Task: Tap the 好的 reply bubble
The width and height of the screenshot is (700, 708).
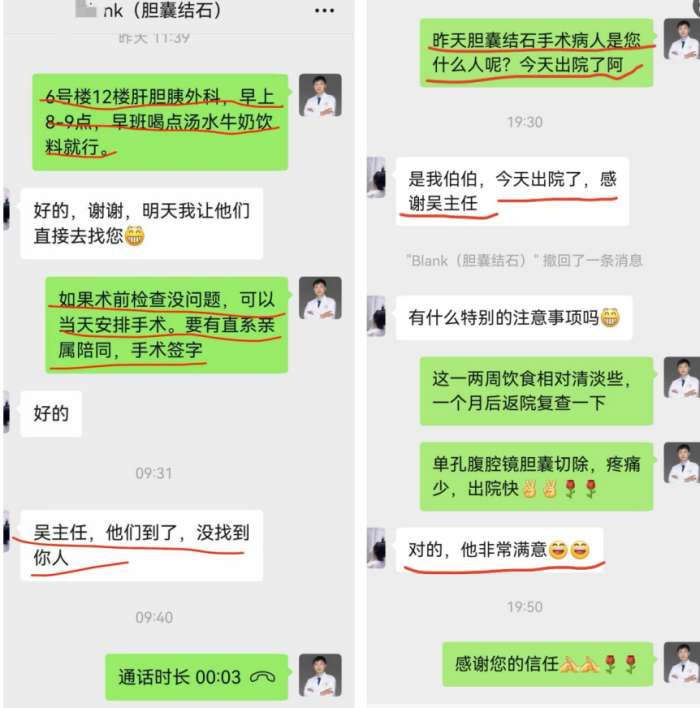Action: pyautogui.click(x=51, y=414)
